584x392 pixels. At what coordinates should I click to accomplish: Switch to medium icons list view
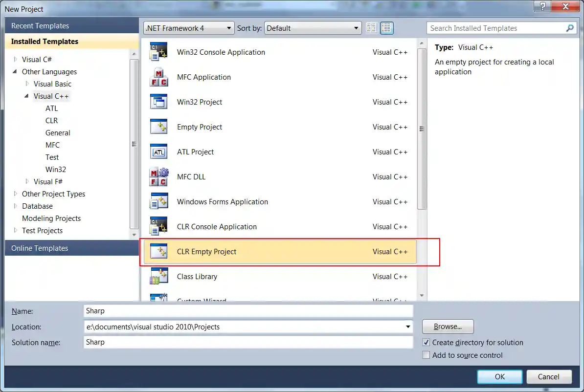pos(386,28)
